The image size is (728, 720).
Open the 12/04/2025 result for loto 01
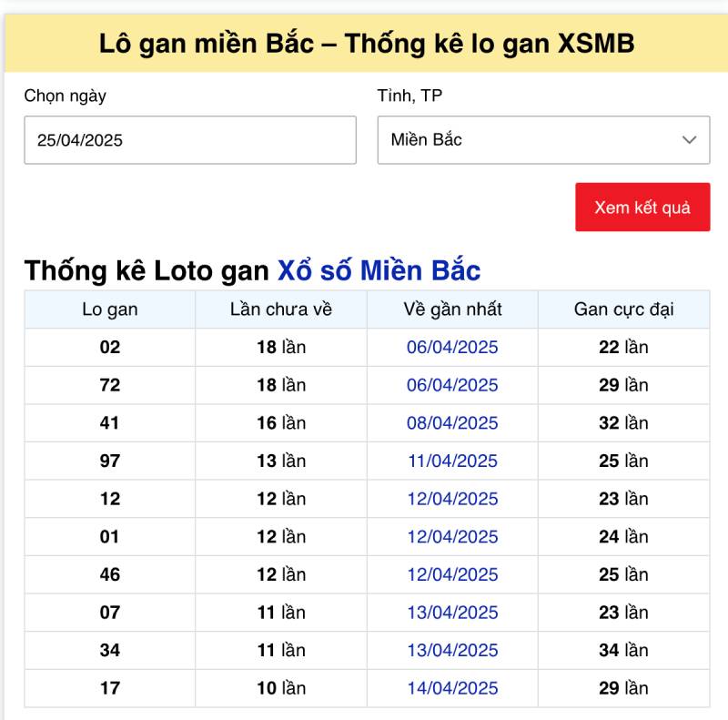click(452, 536)
